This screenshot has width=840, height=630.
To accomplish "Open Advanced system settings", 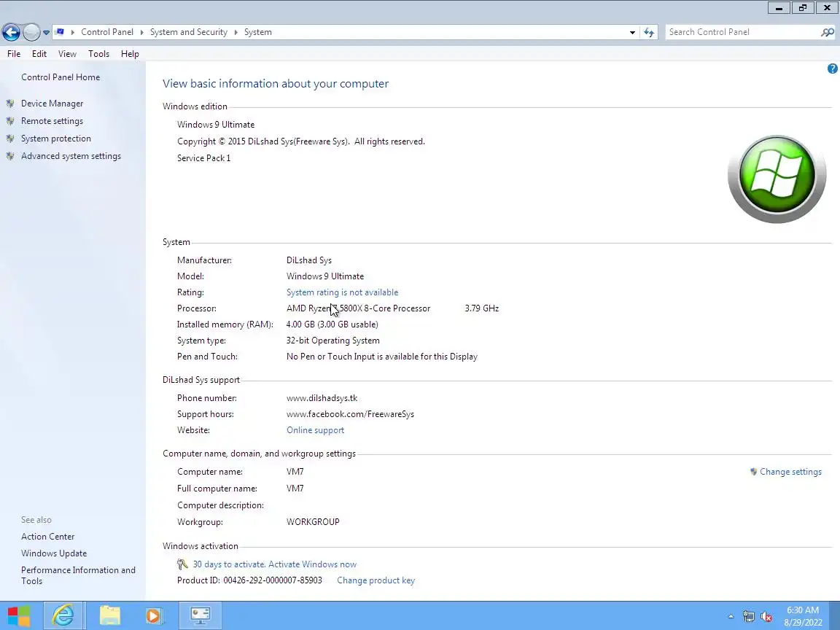I will click(x=71, y=156).
